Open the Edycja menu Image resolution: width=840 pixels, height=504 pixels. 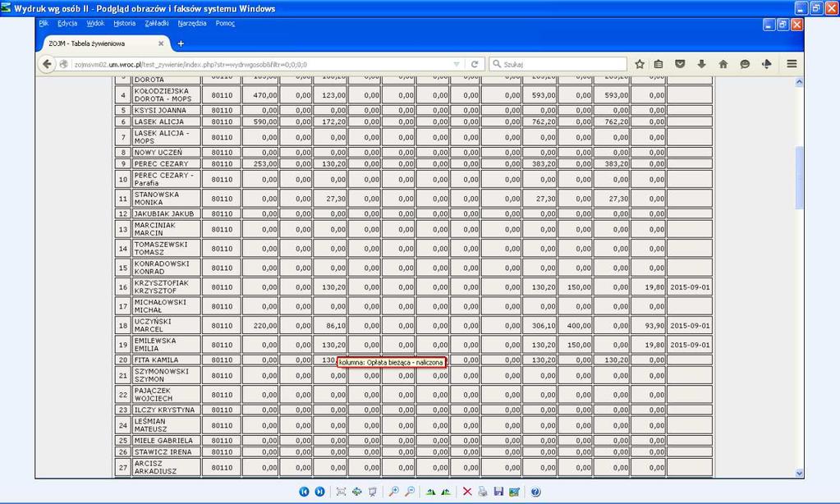pyautogui.click(x=67, y=23)
